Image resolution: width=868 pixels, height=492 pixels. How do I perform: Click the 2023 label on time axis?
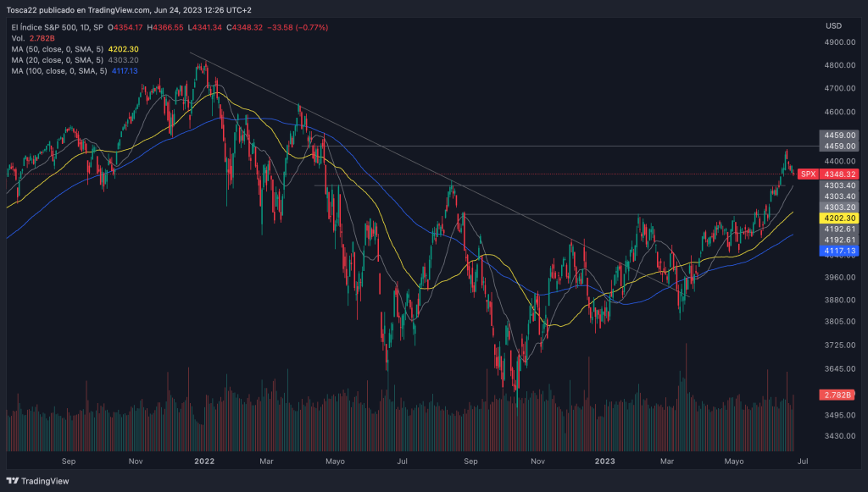pos(604,462)
